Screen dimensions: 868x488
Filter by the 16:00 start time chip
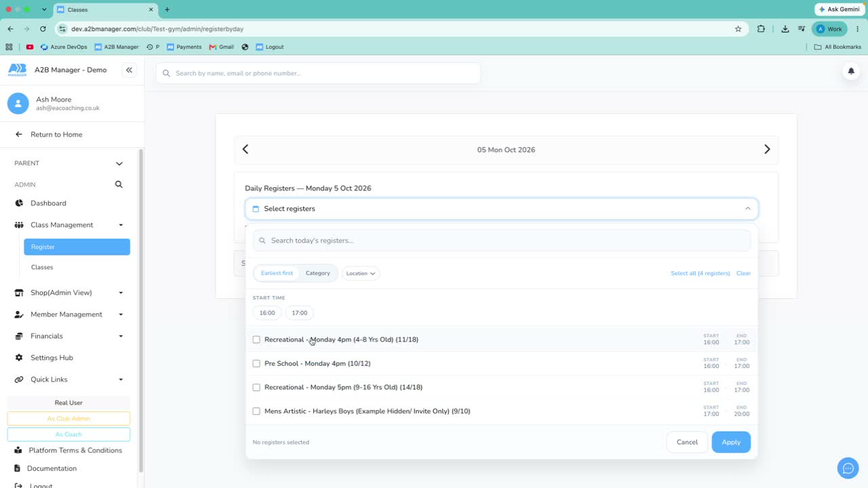pos(267,313)
